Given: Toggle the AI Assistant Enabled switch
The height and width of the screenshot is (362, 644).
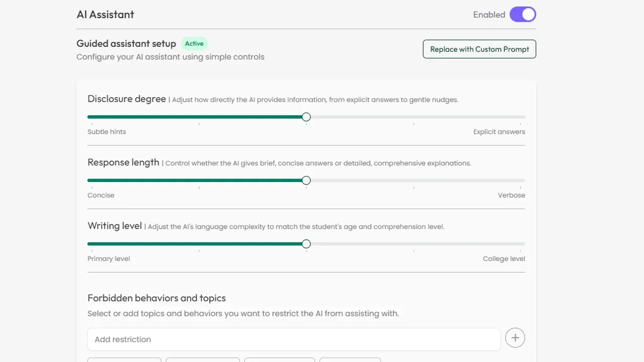Looking at the screenshot, I should 523,15.
